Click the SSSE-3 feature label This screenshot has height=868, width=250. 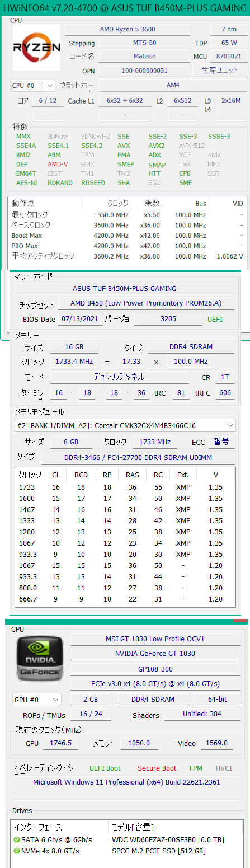(219, 136)
